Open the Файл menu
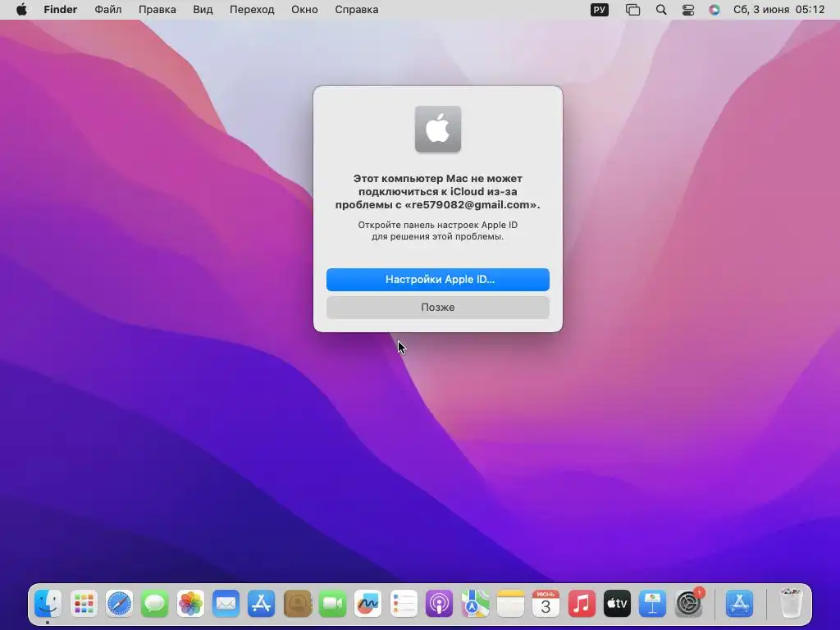Viewport: 840px width, 630px height. coord(107,10)
